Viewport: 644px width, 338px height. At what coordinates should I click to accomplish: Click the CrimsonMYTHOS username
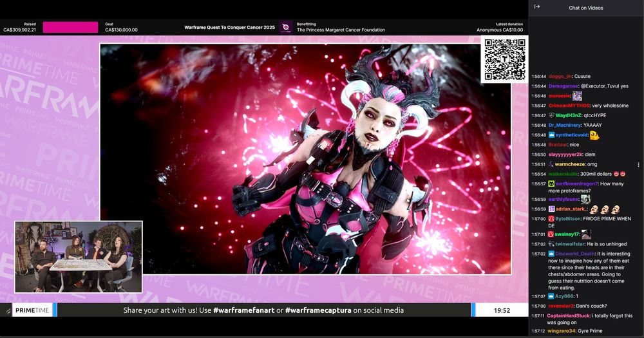pyautogui.click(x=569, y=106)
